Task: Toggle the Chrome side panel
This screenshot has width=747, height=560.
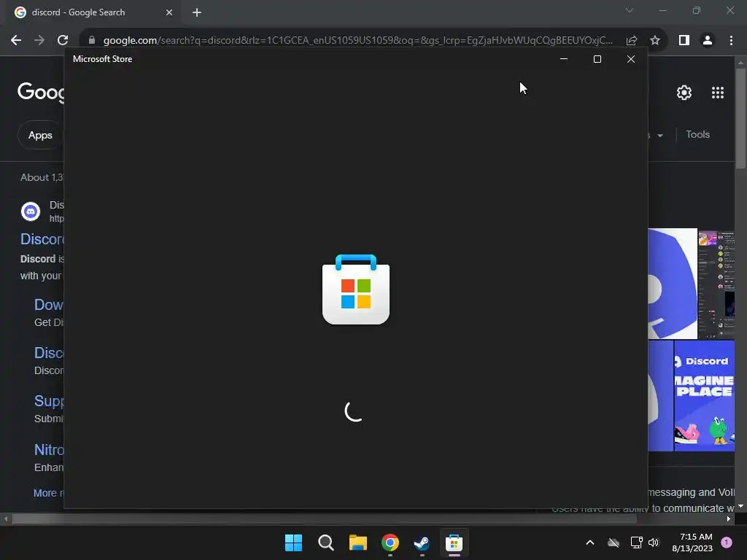Action: [684, 41]
